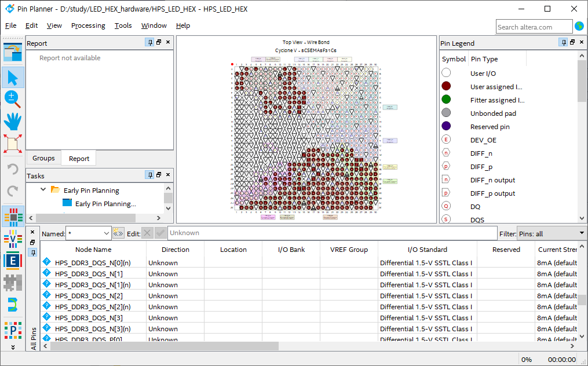Select the HPS_DDR3_DQS_N[2](n) row

(309, 307)
